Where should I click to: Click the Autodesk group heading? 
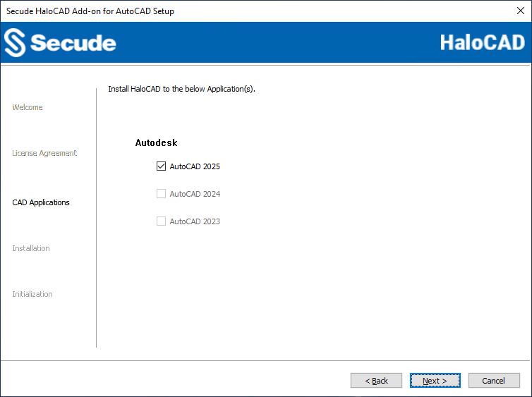tap(156, 142)
